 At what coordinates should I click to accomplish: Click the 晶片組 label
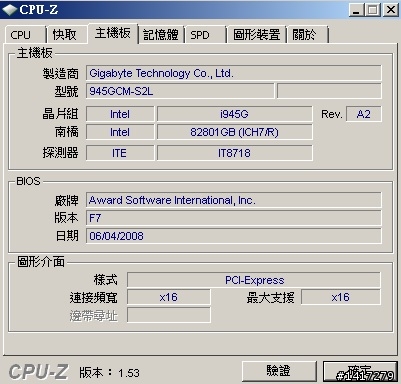click(61, 114)
